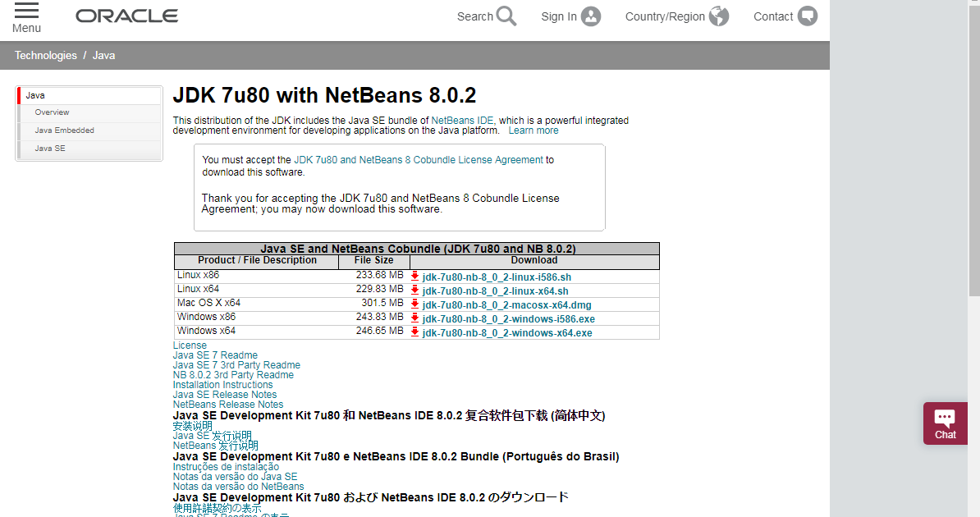Download jdk-7u80-nb-8_0_2-linux-i586.sh

[x=497, y=277]
